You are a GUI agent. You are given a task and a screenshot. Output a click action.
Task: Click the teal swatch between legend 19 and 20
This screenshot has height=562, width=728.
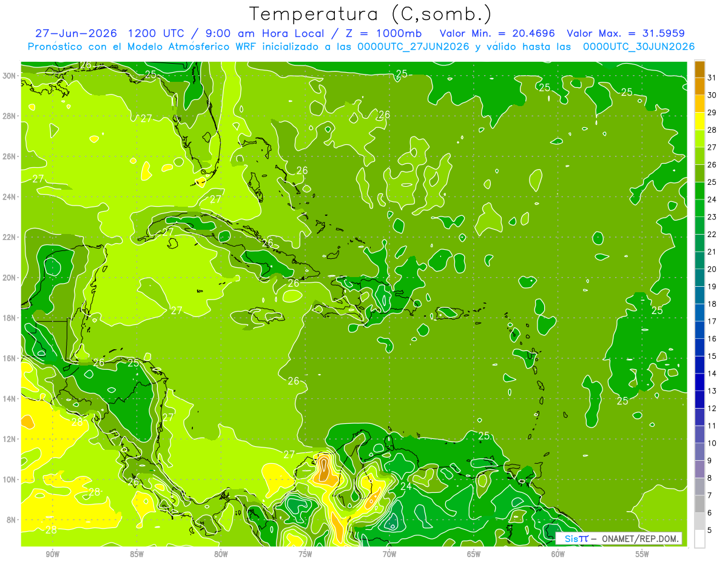(699, 278)
